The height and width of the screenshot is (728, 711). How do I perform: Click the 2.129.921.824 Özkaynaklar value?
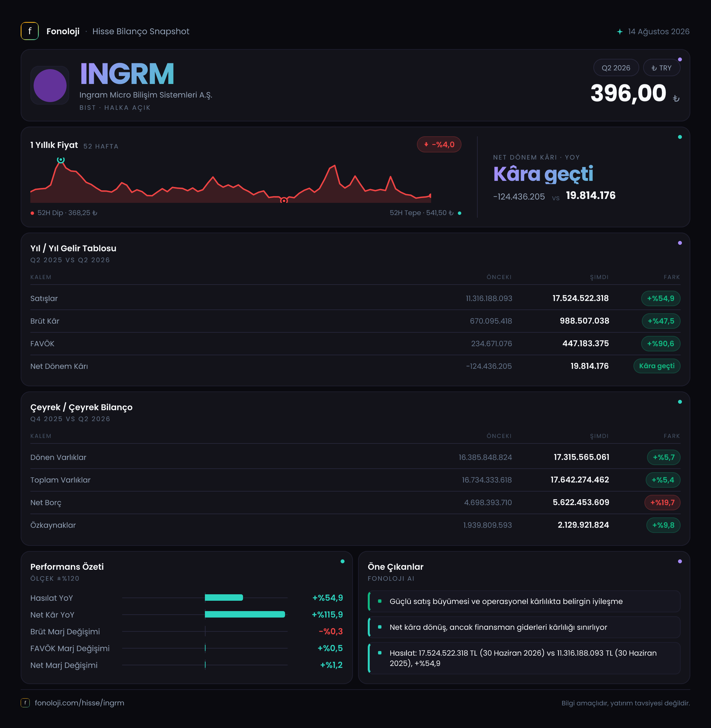pos(583,525)
